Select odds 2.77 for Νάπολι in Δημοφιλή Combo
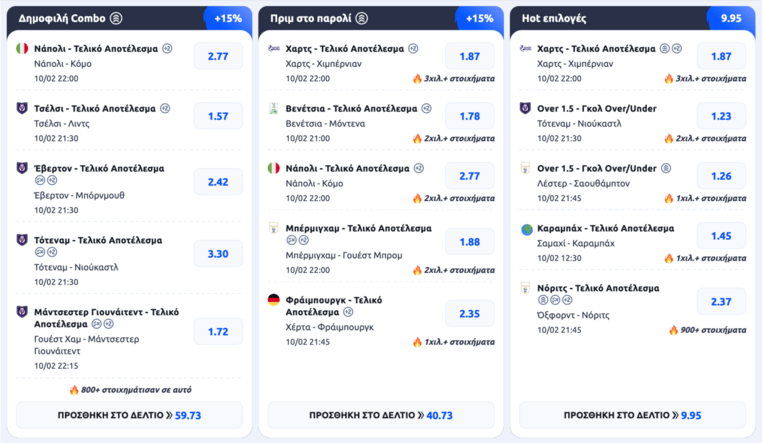 coord(218,56)
